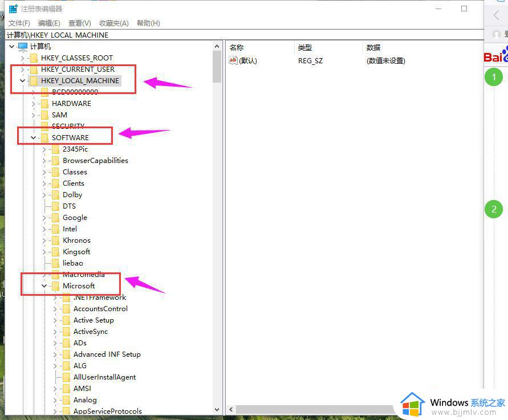508x420 pixels.
Task: Click the Registry Editor title bar icon
Action: pyautogui.click(x=13, y=9)
